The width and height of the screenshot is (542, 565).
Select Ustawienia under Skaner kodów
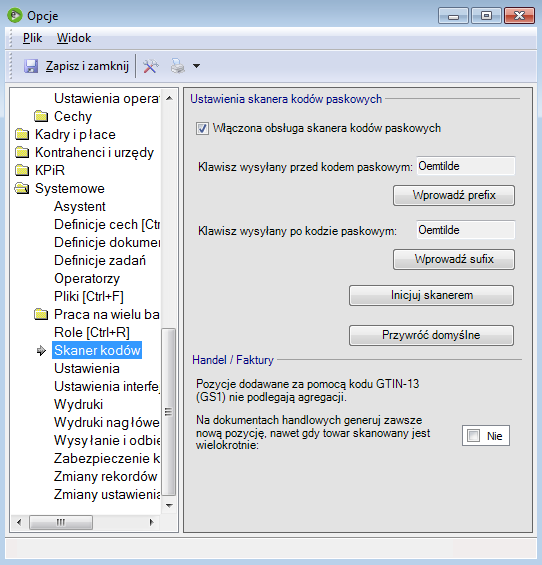[x=87, y=368]
